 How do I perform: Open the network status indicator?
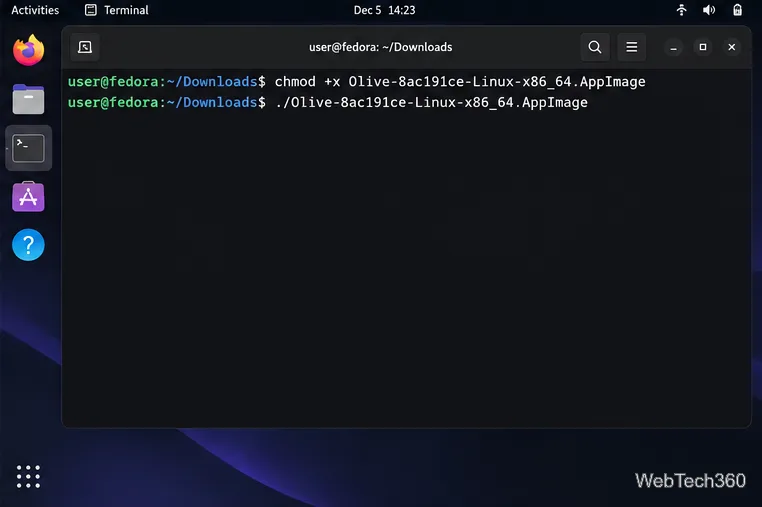tap(681, 10)
